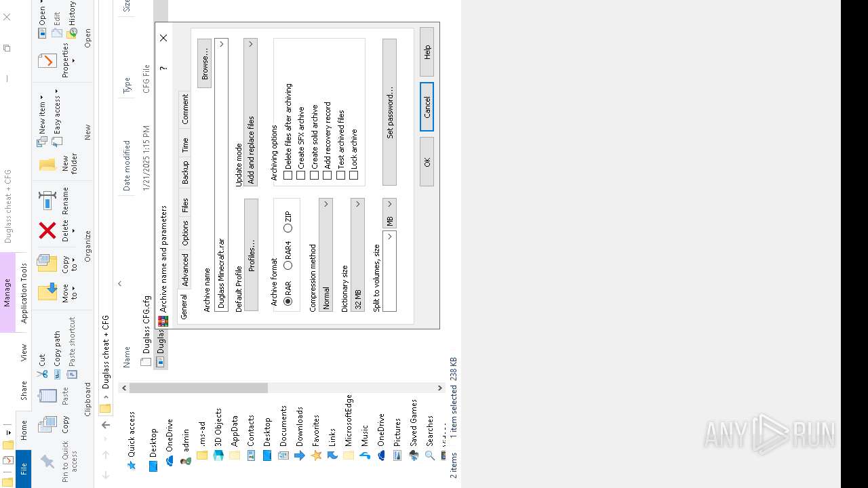Click the Pictures icon in sidebar
This screenshot has width=868, height=488.
pyautogui.click(x=397, y=455)
